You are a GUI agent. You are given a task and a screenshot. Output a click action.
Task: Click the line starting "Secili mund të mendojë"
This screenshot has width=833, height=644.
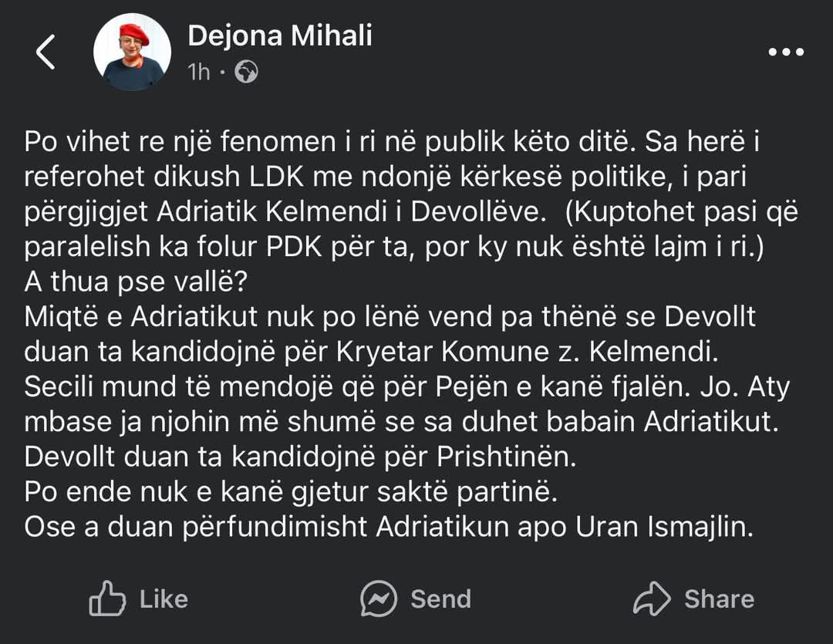pos(407,387)
